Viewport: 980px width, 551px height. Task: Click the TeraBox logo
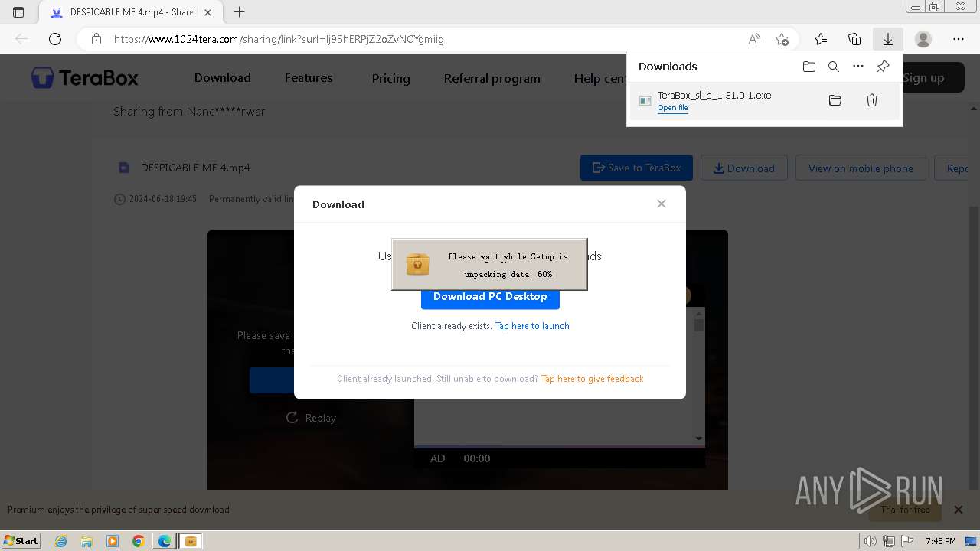click(84, 77)
